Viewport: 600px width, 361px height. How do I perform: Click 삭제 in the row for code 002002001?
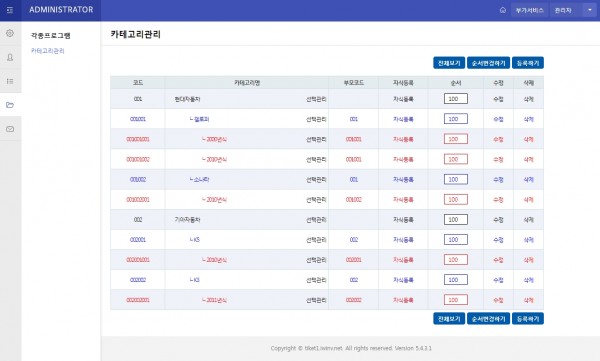pos(528,300)
